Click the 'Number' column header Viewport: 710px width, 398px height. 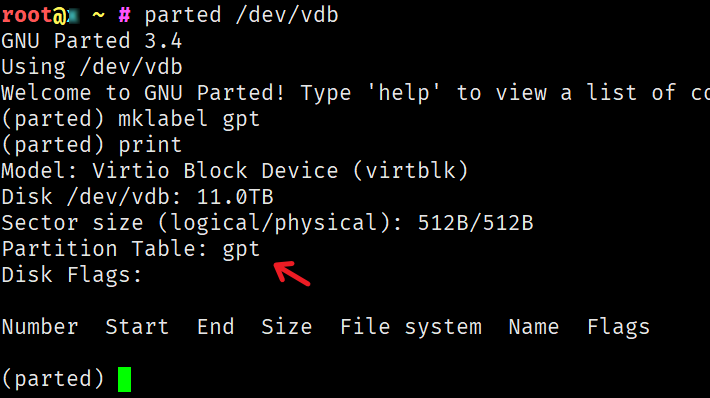(x=40, y=327)
